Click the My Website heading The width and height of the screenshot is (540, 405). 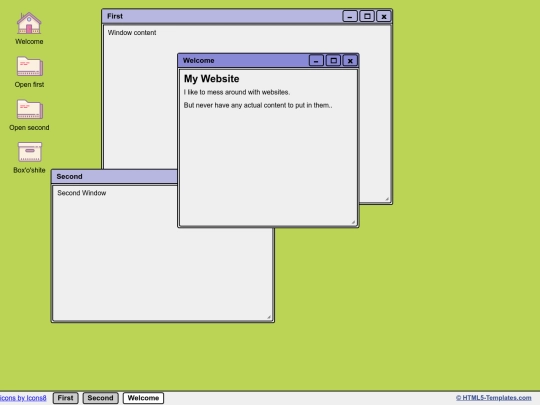[211, 79]
